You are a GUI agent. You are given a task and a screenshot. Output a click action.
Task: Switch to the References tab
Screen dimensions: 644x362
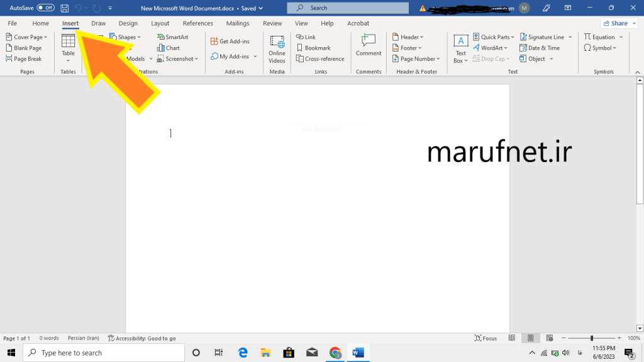pos(197,23)
